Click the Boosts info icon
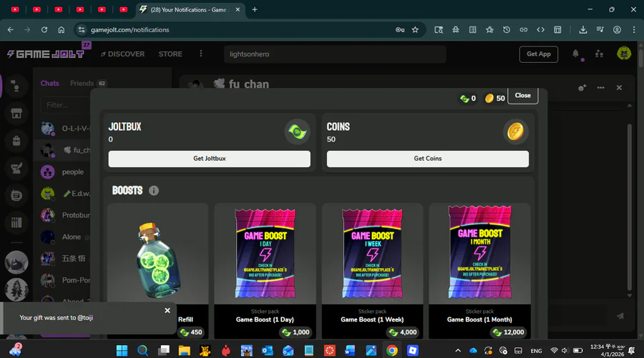 pos(154,191)
